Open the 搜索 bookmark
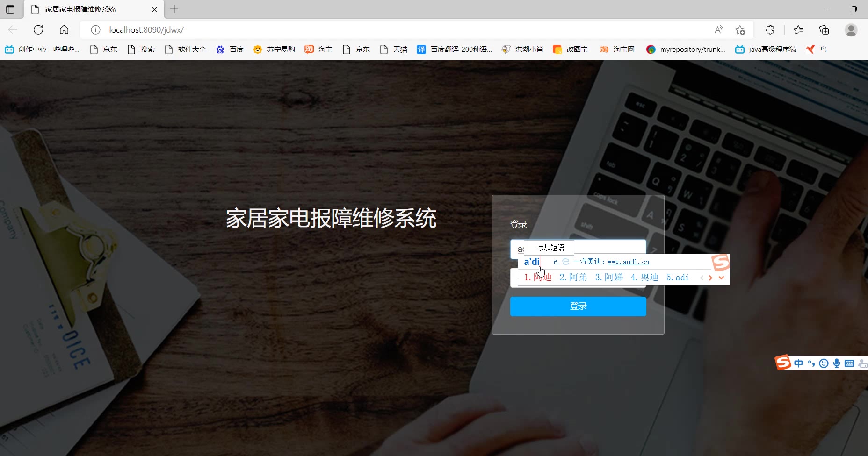The image size is (868, 456). 141,50
